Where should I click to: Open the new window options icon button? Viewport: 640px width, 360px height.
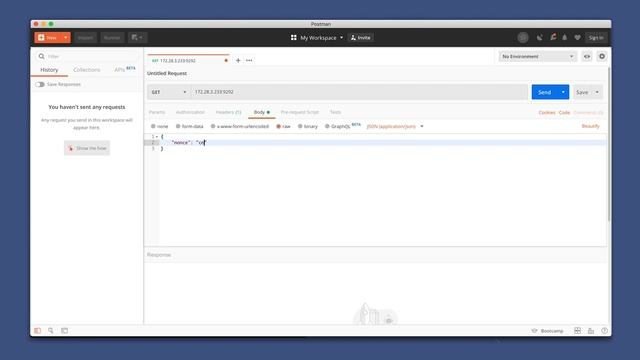click(137, 38)
